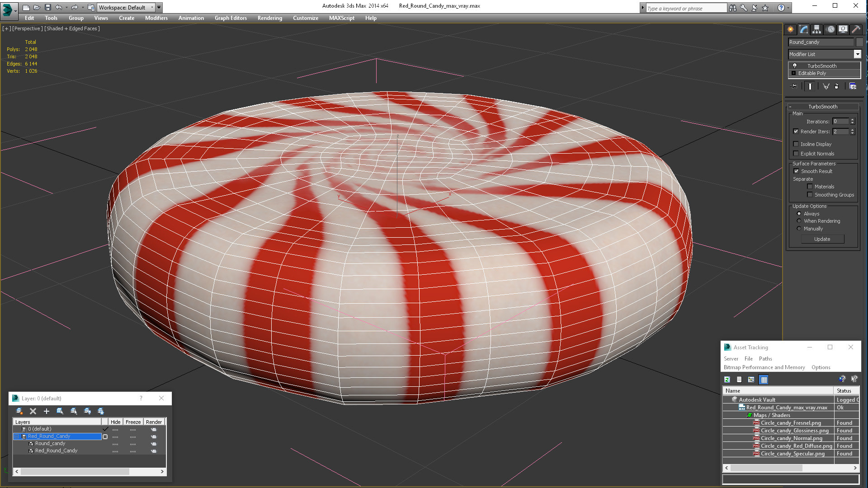Screen dimensions: 868x488
Task: Switch to the Hierarchy panel tab
Action: (816, 29)
